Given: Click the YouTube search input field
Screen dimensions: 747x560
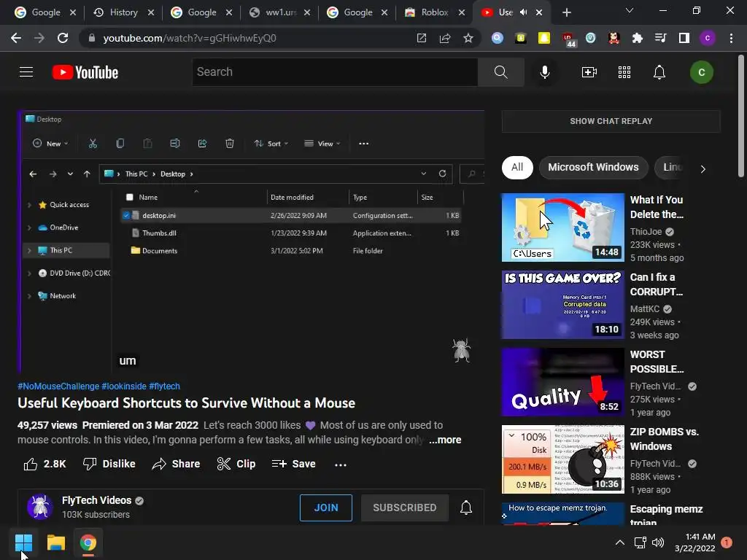Looking at the screenshot, I should [x=335, y=72].
